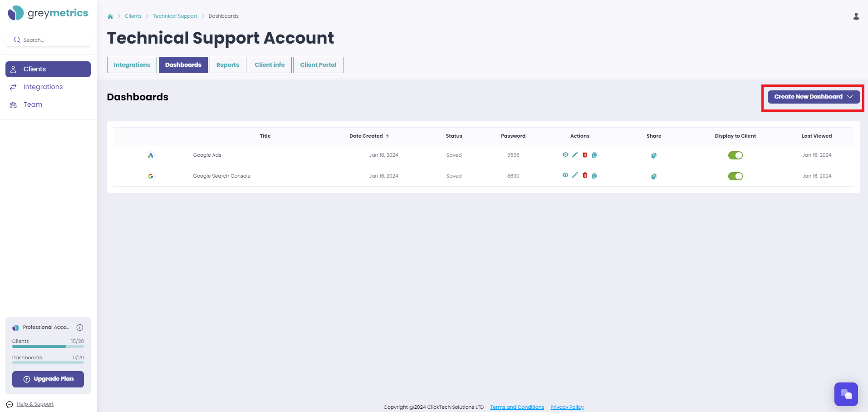Click the Google Ads logo icon

tap(151, 155)
